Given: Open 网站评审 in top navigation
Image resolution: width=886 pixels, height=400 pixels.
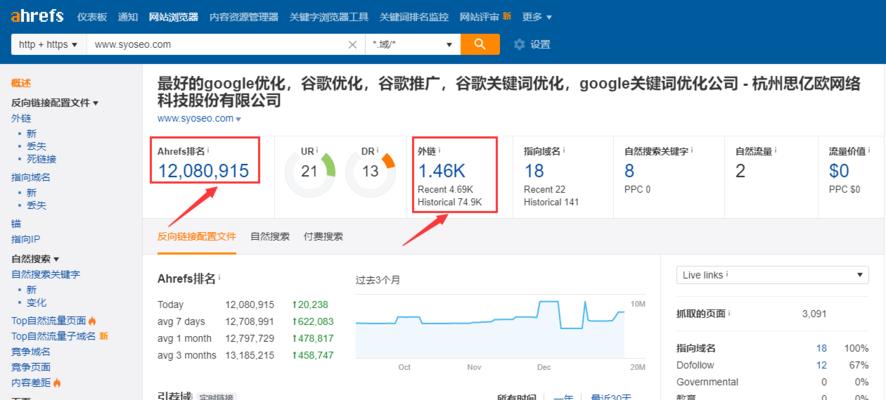Looking at the screenshot, I should click(x=480, y=17).
